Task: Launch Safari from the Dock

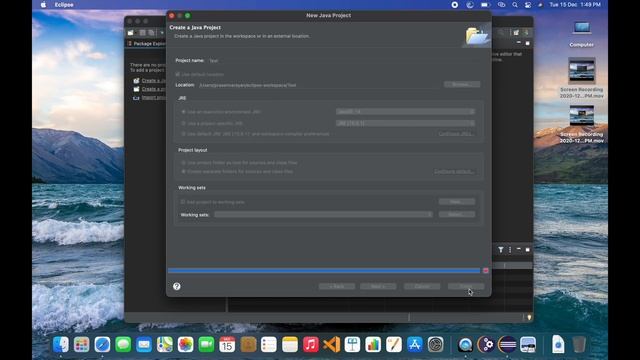Action: [102, 344]
